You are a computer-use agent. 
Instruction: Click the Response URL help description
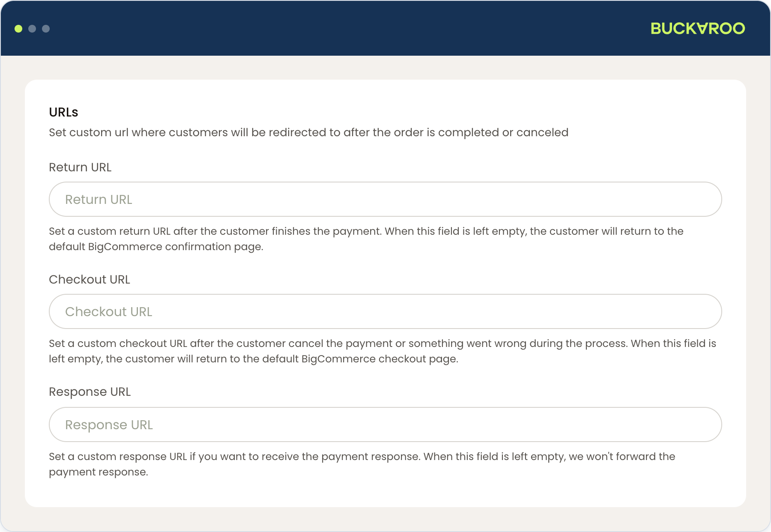pos(362,464)
